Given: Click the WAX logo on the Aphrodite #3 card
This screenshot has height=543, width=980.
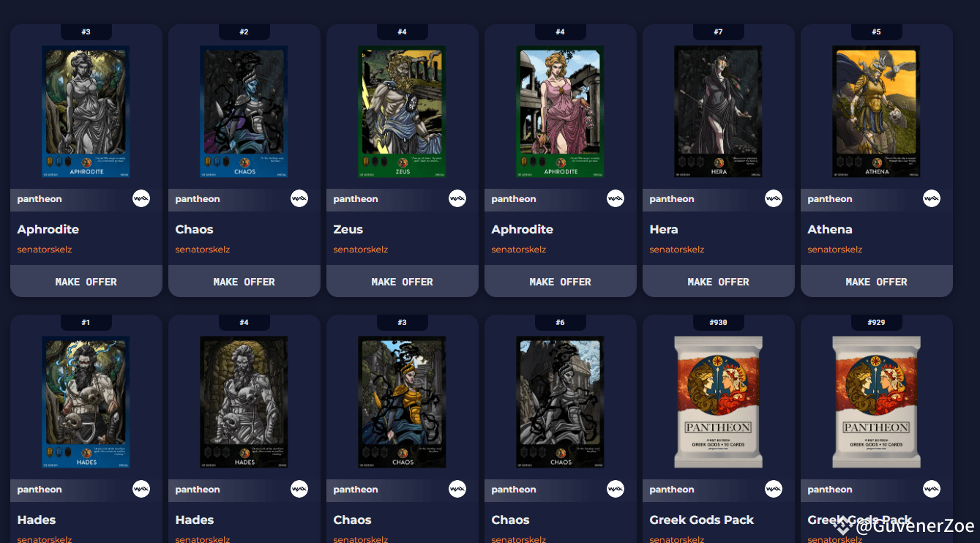Looking at the screenshot, I should coord(141,198).
